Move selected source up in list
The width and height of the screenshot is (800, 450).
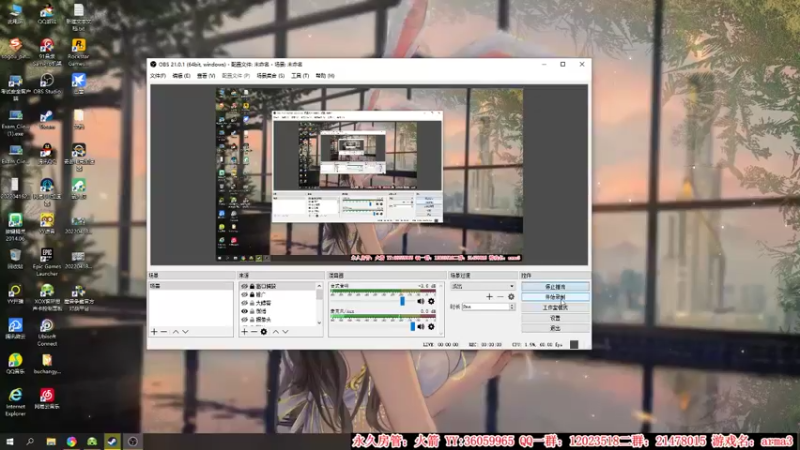tap(276, 332)
